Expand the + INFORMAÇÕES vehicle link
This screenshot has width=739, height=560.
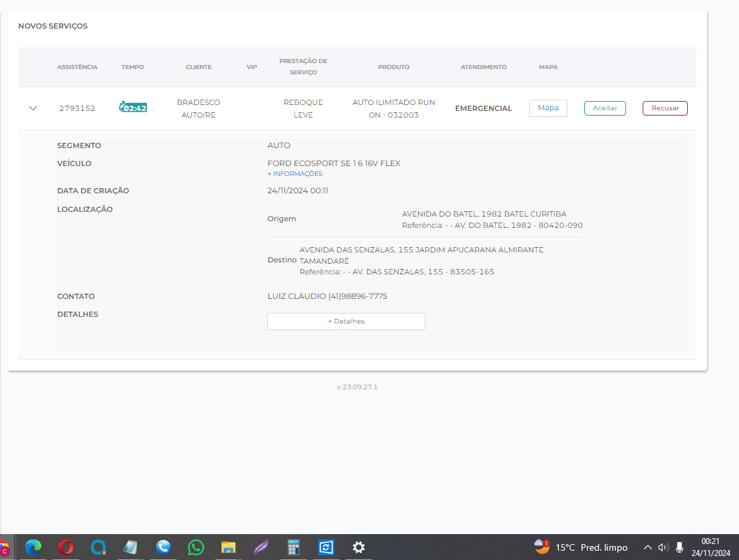click(x=295, y=174)
